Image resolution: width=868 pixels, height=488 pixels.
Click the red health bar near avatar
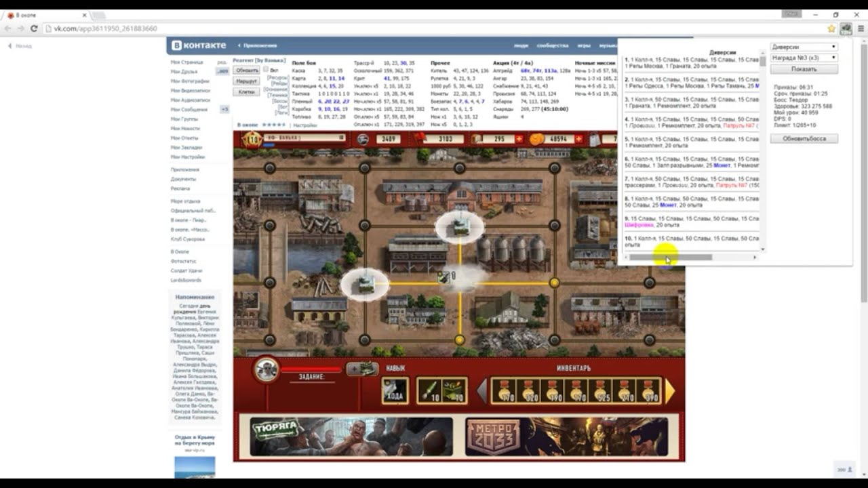coord(311,369)
